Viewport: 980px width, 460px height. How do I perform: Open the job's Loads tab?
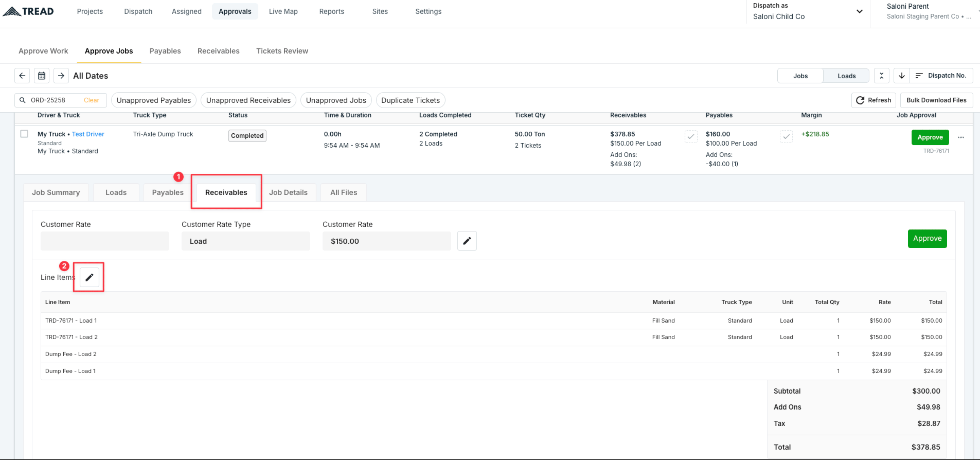(116, 192)
